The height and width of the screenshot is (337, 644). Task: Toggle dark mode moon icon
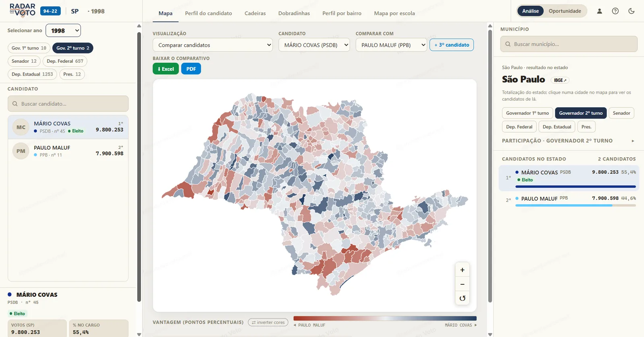[632, 11]
